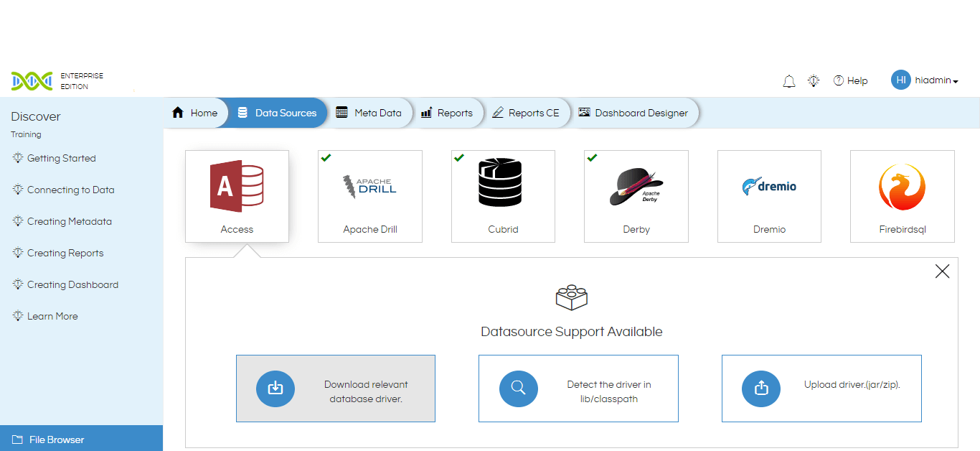Image resolution: width=980 pixels, height=451 pixels.
Task: Click the upload driver icon
Action: [761, 389]
